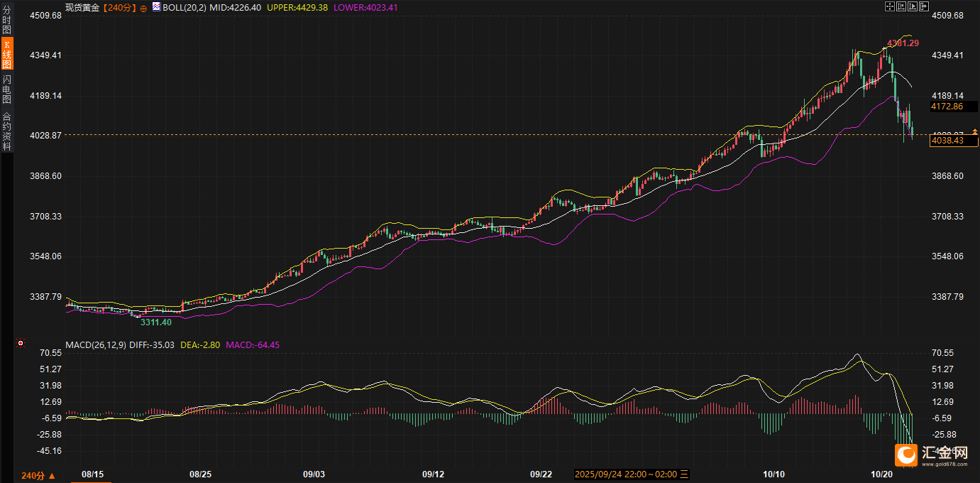Image resolution: width=980 pixels, height=483 pixels.
Task: Click the red sun-shaped marker left of MACD
Action: pyautogui.click(x=21, y=344)
